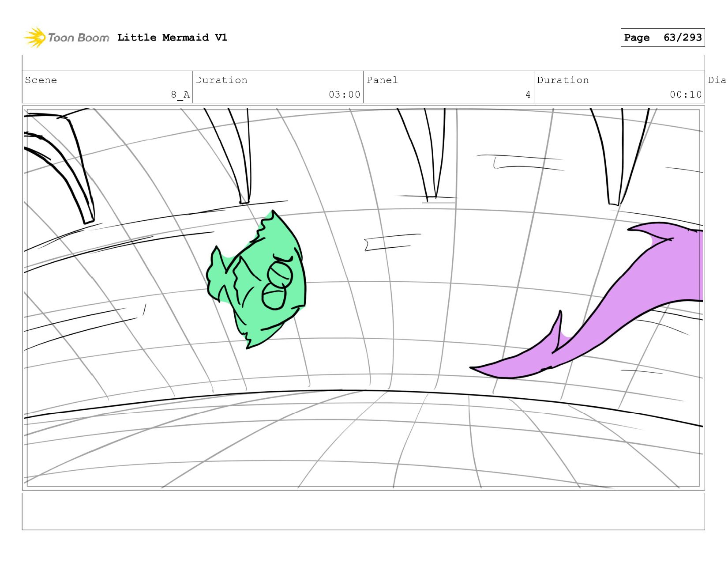Click the 'Page 63/293' page indicator box
This screenshot has height=563, width=728.
click(x=663, y=38)
